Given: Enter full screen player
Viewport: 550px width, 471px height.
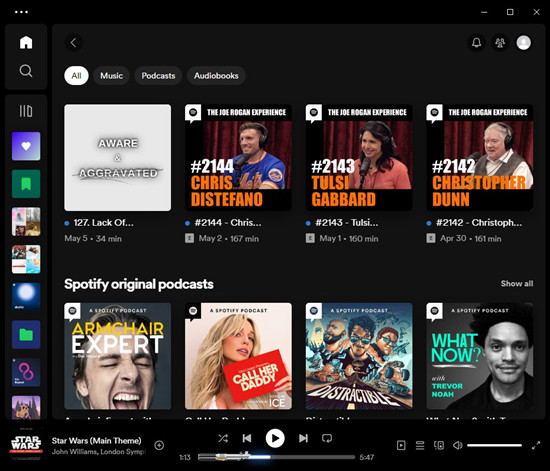Looking at the screenshot, I should tap(536, 445).
